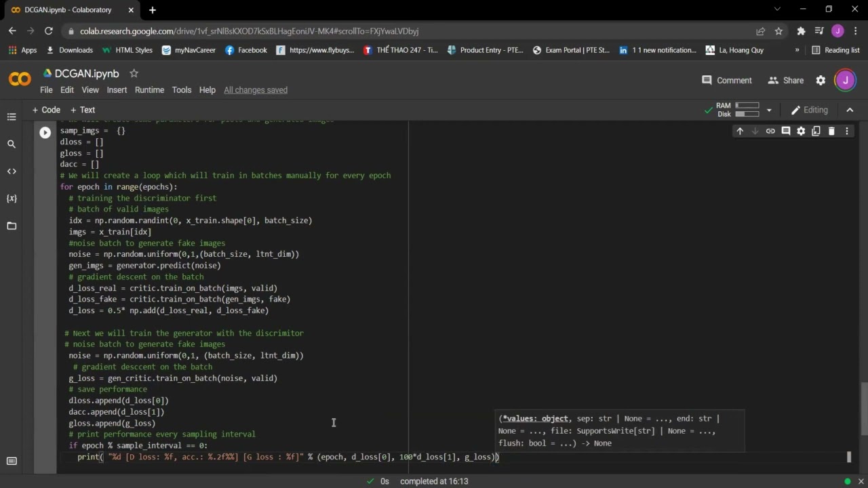Screen dimensions: 868x488
Task: Star the DCGAN.ipynb notebook
Action: [x=134, y=73]
